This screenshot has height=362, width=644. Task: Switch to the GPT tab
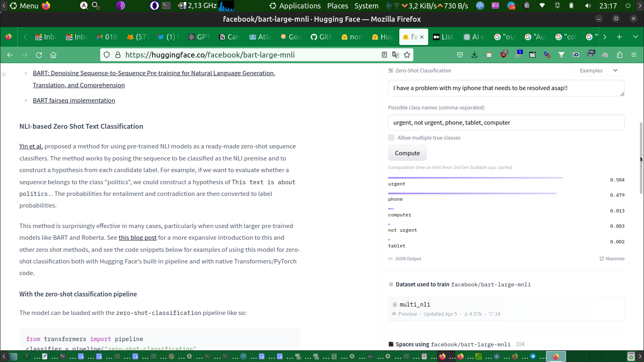click(x=199, y=37)
